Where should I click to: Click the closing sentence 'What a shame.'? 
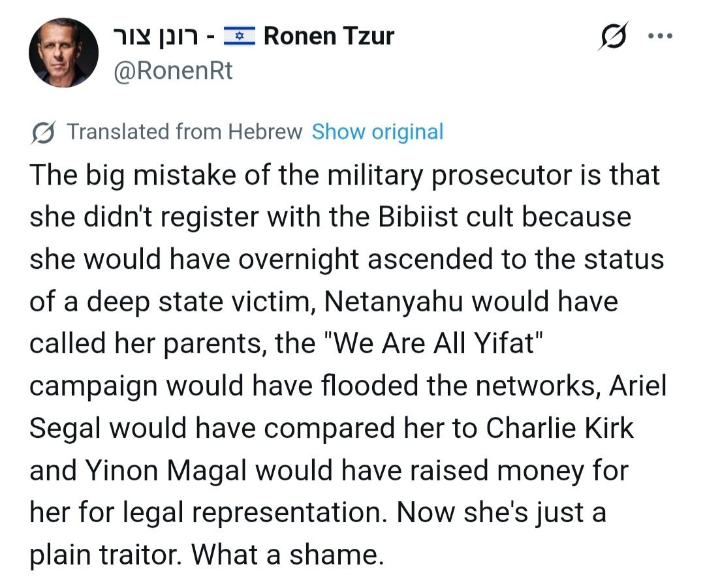pyautogui.click(x=287, y=555)
